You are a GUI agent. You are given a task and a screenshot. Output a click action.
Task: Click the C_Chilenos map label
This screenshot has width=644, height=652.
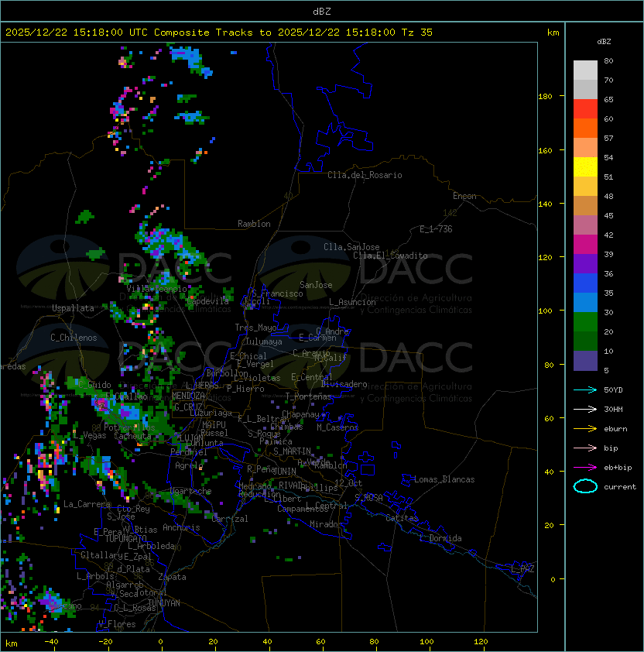[74, 338]
